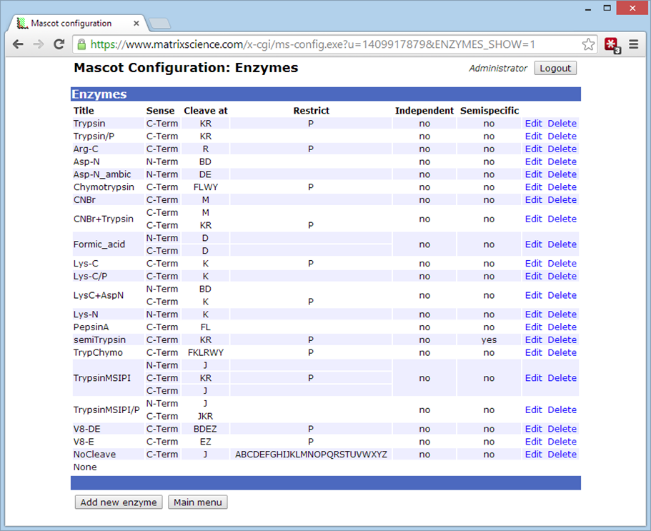Delete the Asp-N_ambic enzyme
Image resolution: width=651 pixels, height=531 pixels.
[x=562, y=174]
